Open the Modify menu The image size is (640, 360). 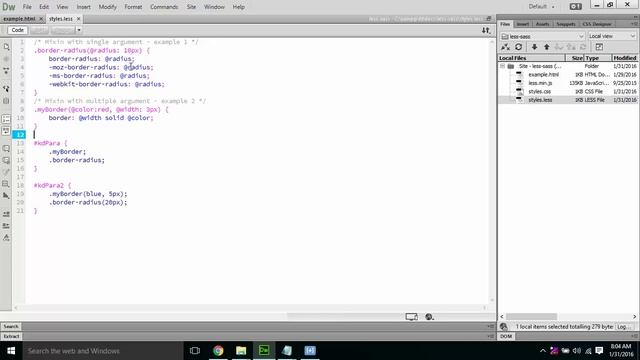coord(107,7)
